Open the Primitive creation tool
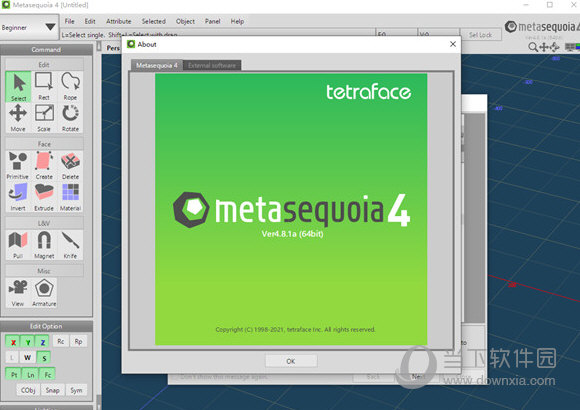 click(x=18, y=166)
